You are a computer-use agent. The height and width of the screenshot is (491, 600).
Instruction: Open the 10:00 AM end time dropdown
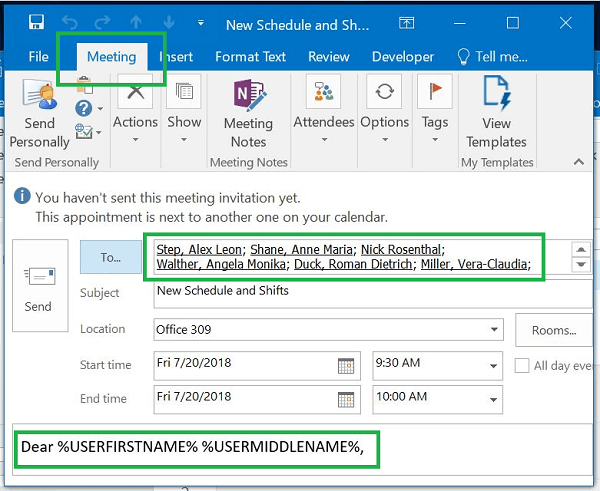(494, 400)
